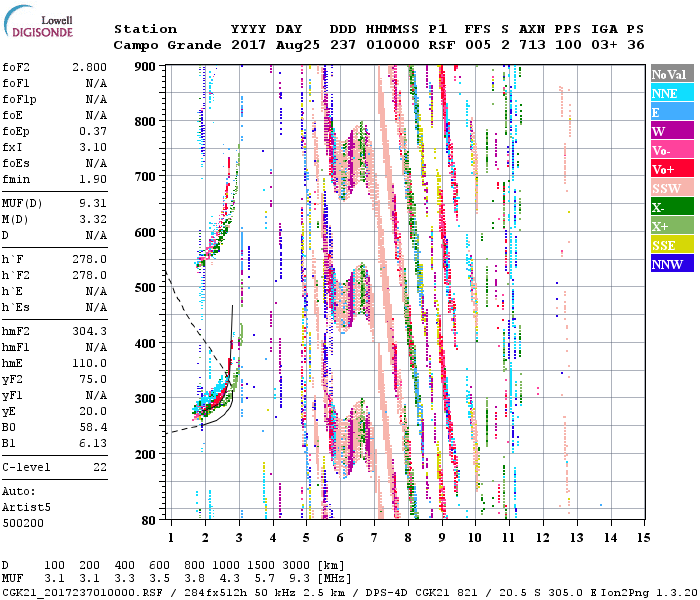Click the 900 km label on height axis
Image resolution: width=700 pixels, height=600 pixels.
pyautogui.click(x=146, y=66)
